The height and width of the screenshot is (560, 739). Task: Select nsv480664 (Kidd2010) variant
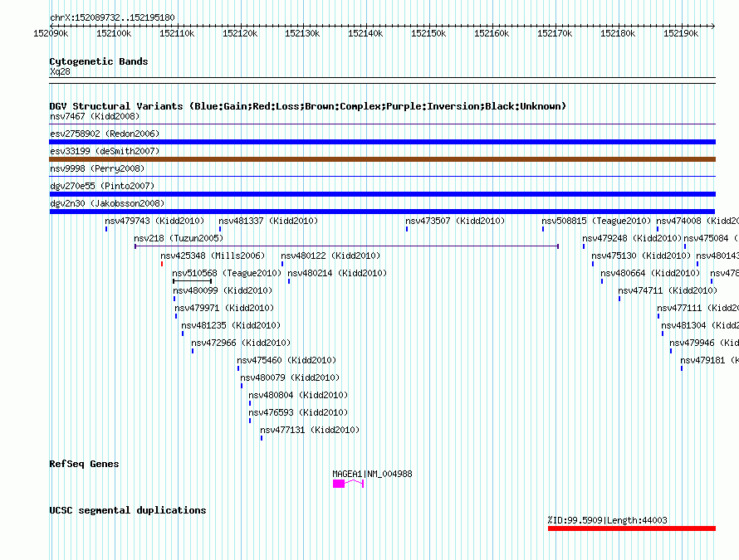click(x=602, y=281)
